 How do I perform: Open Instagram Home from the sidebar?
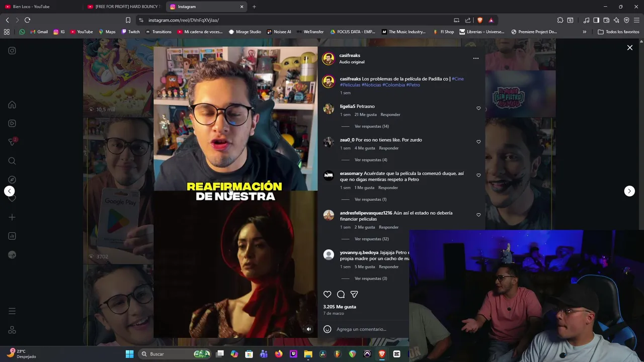[12, 105]
